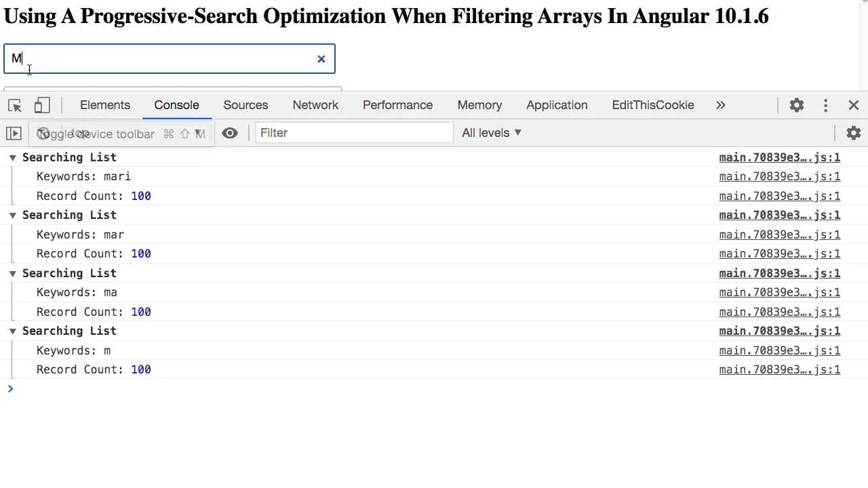868x488 pixels.
Task: Open the All levels dropdown
Action: (492, 133)
